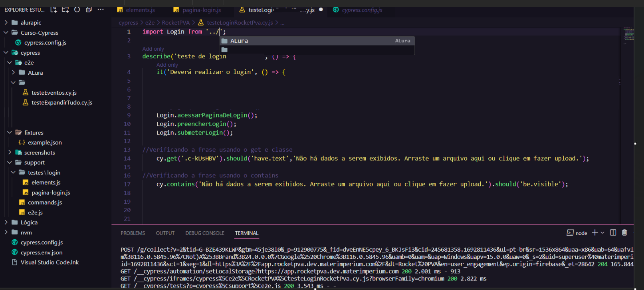Click the Cypress icon of cypress.env.json
Screen dimensions: 644x290
pyautogui.click(x=15, y=252)
